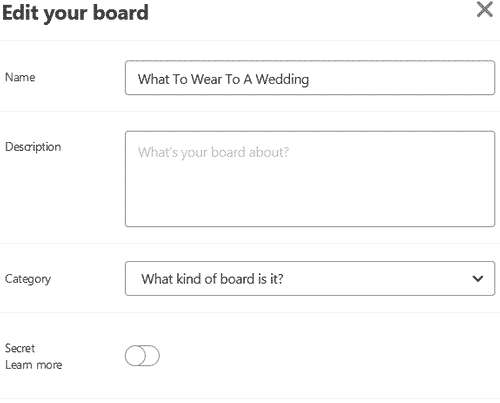Place cursor after 'Wedding' in Name field
This screenshot has width=500, height=403.
tap(311, 79)
